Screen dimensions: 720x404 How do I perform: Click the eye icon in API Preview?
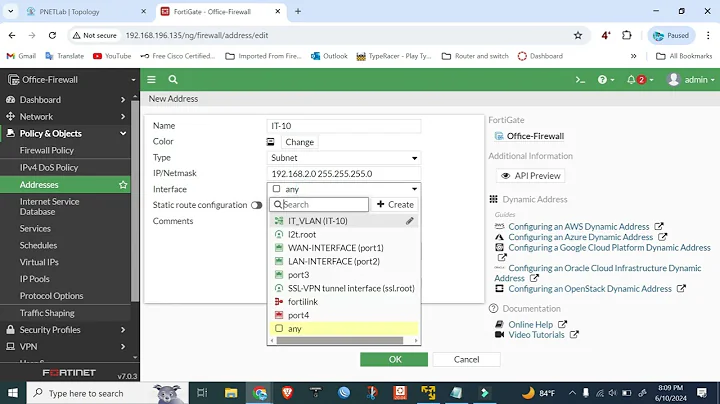pos(506,176)
